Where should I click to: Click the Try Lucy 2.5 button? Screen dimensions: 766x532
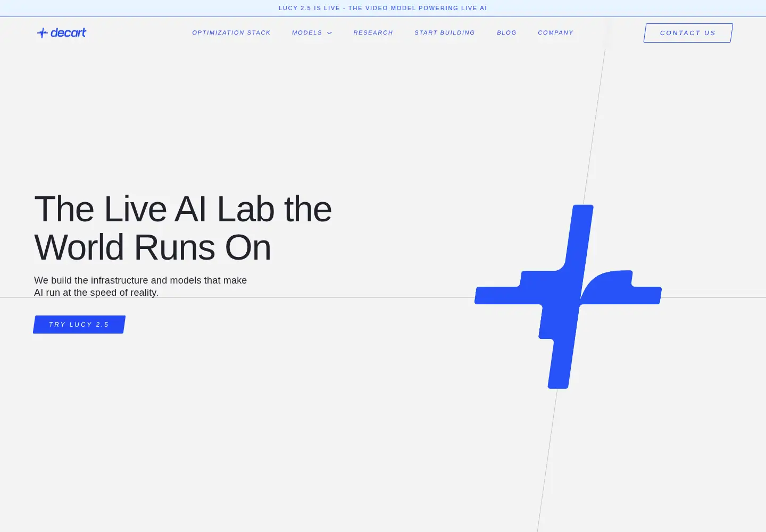(79, 325)
